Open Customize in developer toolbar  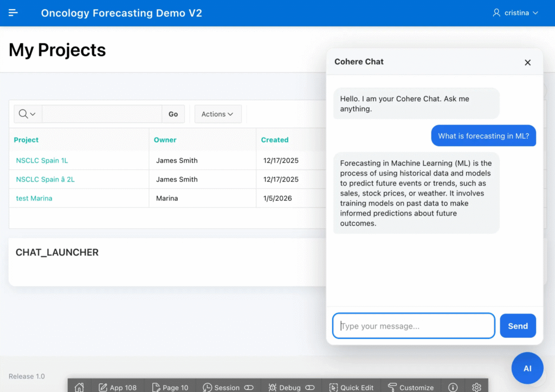[411, 387]
